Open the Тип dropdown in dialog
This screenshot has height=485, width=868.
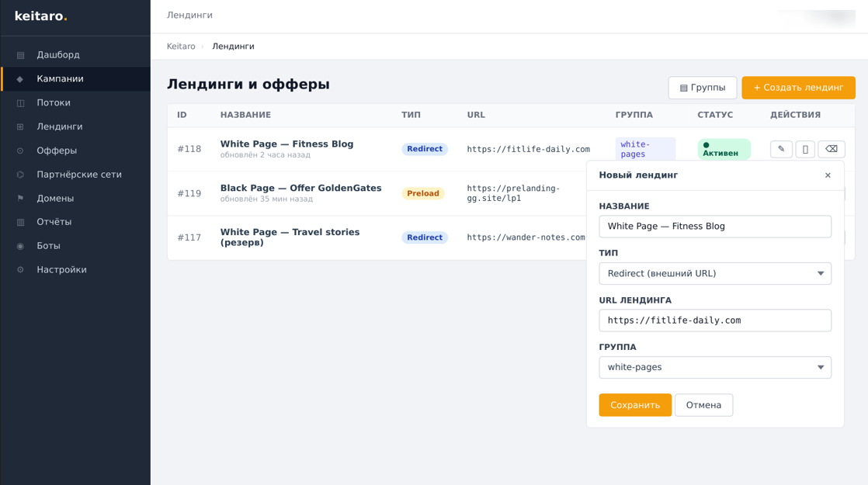tap(714, 273)
